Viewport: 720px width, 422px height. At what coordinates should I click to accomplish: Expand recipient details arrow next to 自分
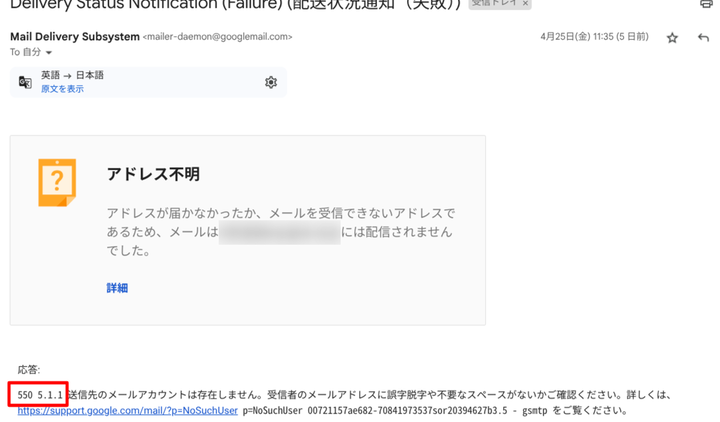48,53
